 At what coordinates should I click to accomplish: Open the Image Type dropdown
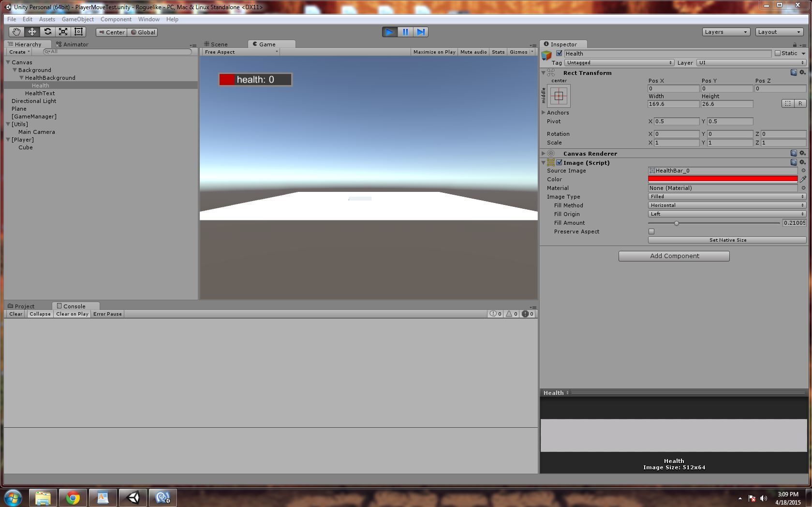727,197
